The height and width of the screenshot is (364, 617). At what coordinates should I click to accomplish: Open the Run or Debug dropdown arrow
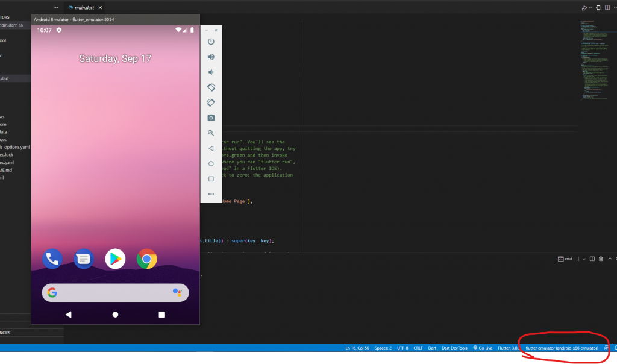pyautogui.click(x=590, y=8)
